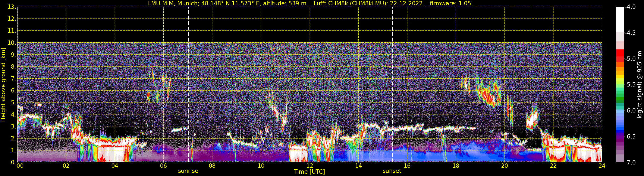Click the red band of the colorbar

point(620,55)
